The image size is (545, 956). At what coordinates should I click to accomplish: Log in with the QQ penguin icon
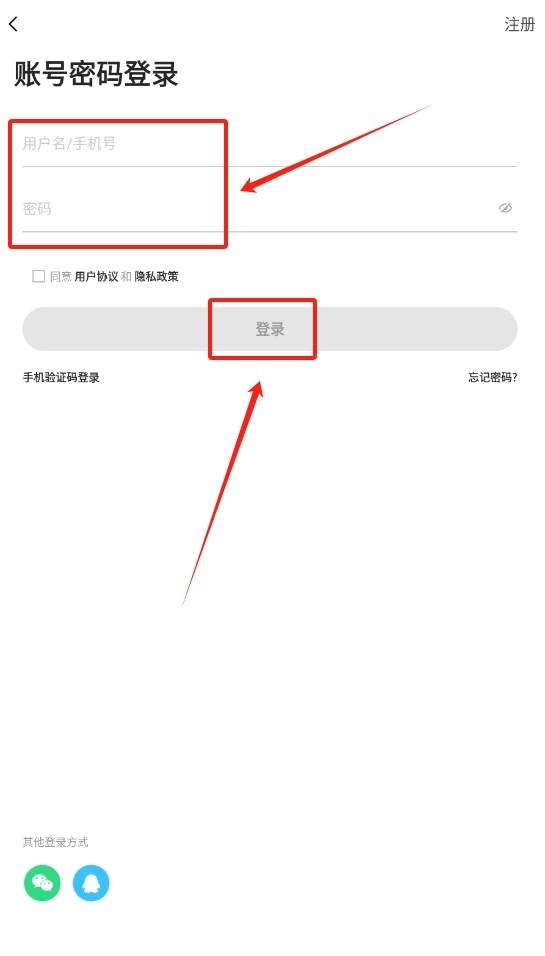[91, 883]
